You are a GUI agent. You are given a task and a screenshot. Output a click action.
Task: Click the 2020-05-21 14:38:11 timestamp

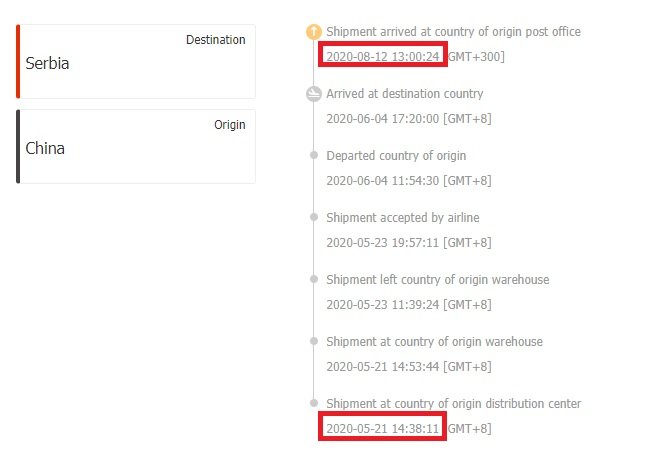(x=383, y=429)
